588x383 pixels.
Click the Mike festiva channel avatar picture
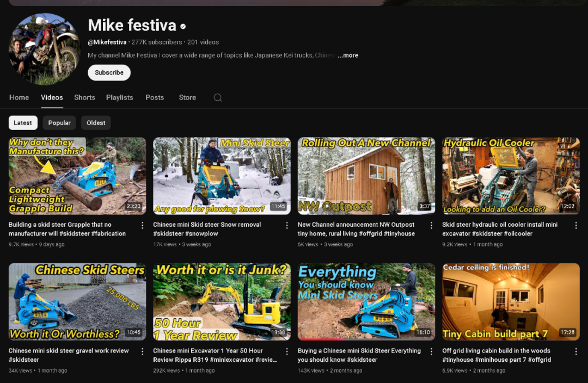(45, 49)
